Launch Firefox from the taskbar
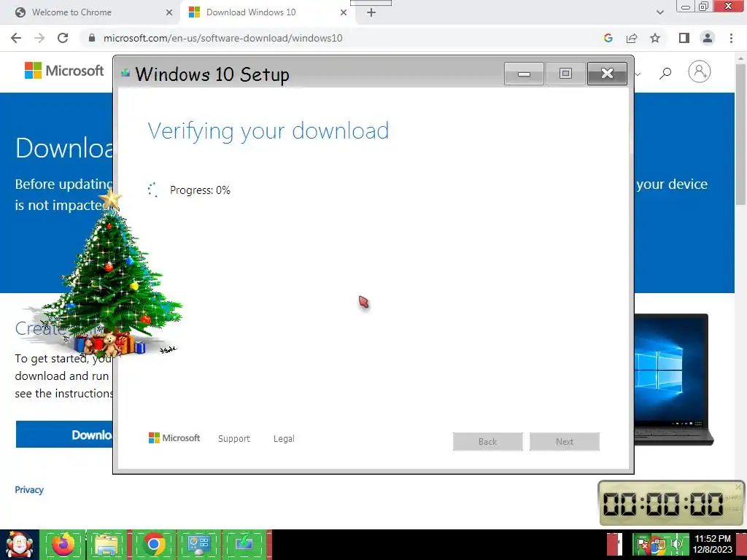747x560 pixels. click(63, 544)
